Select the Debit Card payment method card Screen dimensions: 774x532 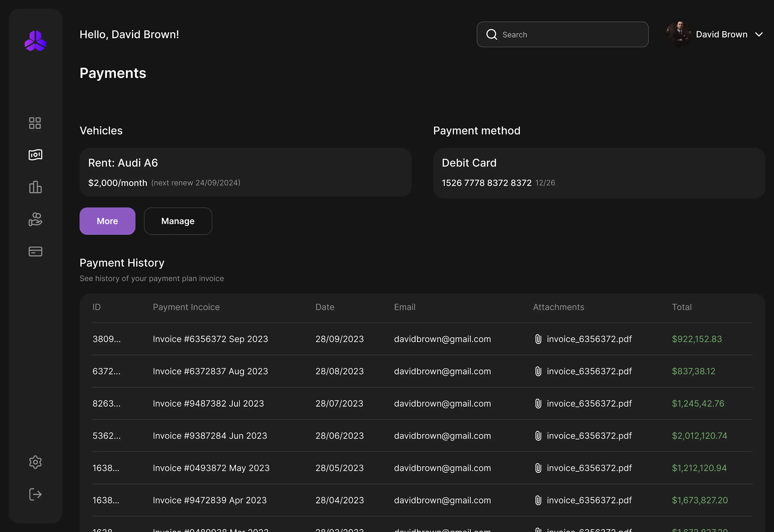pyautogui.click(x=599, y=173)
